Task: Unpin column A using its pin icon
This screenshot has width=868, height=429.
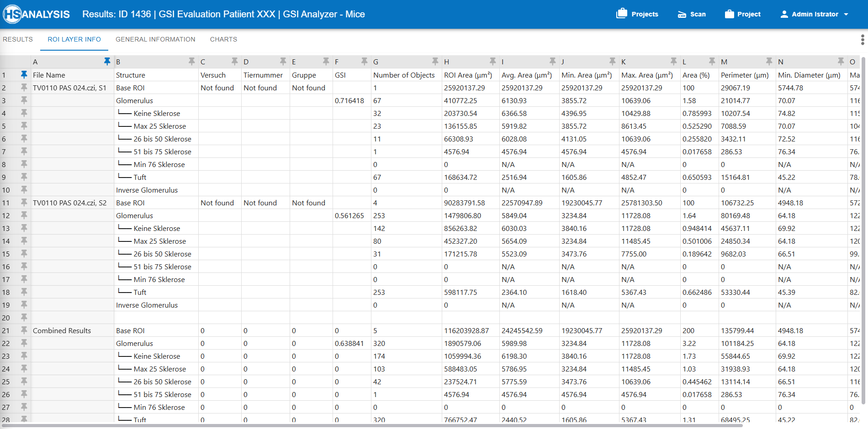Action: pyautogui.click(x=107, y=61)
